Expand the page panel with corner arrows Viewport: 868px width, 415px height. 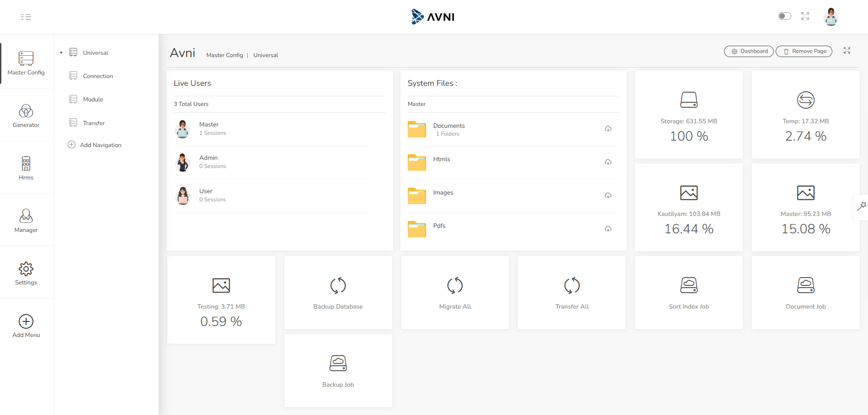point(847,51)
